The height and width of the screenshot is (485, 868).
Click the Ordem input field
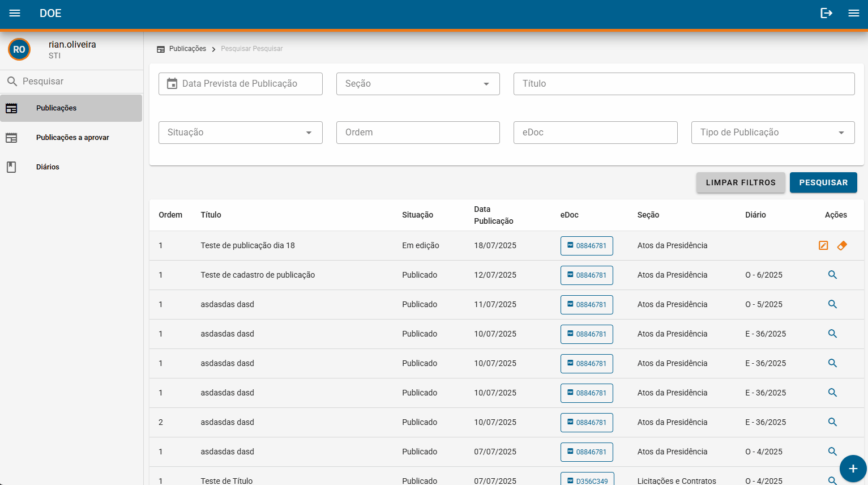pyautogui.click(x=418, y=133)
